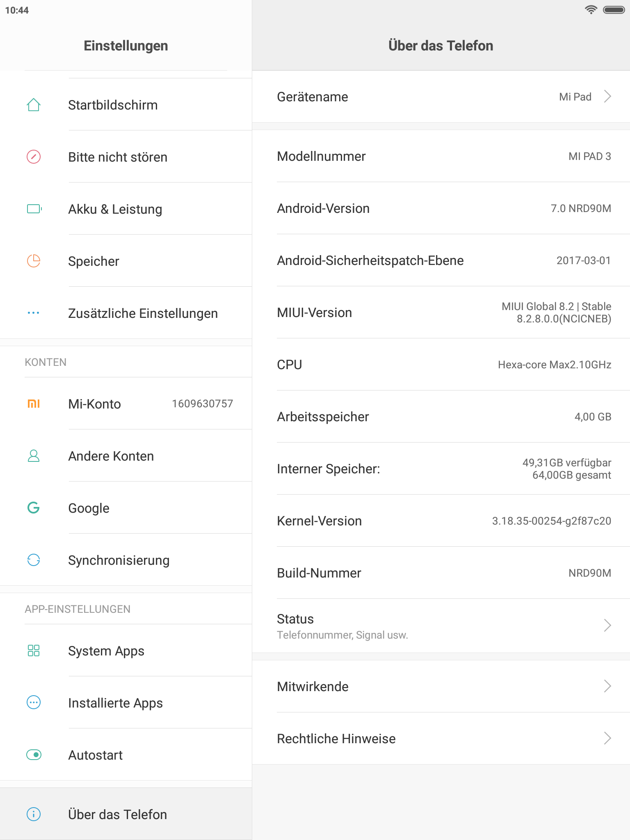The height and width of the screenshot is (840, 630).
Task: Open Status details chevron
Action: (607, 625)
